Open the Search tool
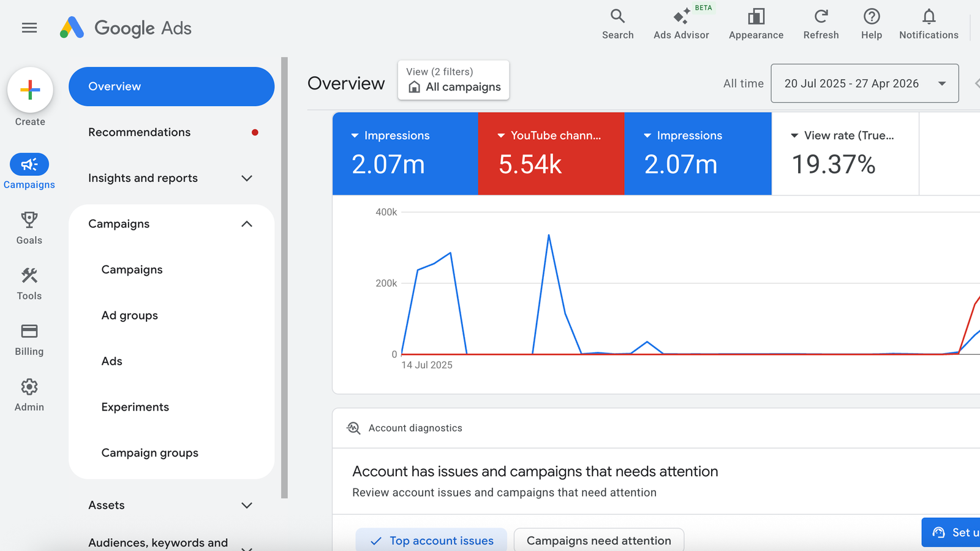This screenshot has width=980, height=551. point(617,25)
